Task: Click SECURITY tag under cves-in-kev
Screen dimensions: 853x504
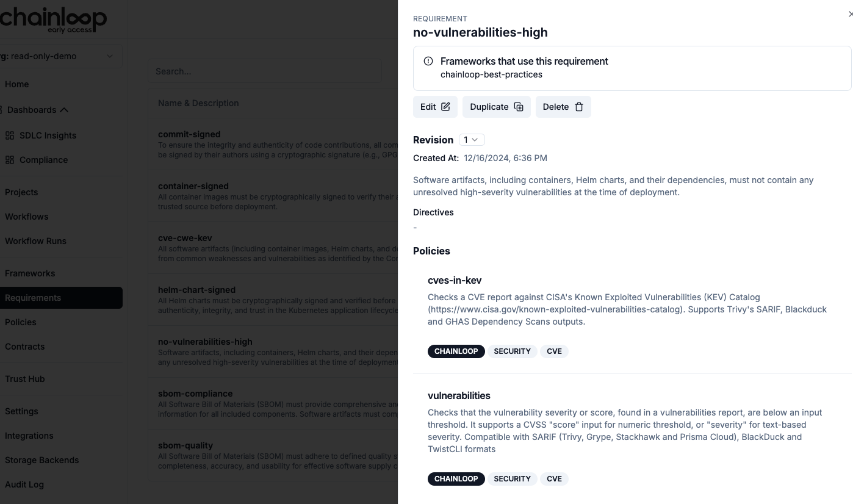Action: 512,351
